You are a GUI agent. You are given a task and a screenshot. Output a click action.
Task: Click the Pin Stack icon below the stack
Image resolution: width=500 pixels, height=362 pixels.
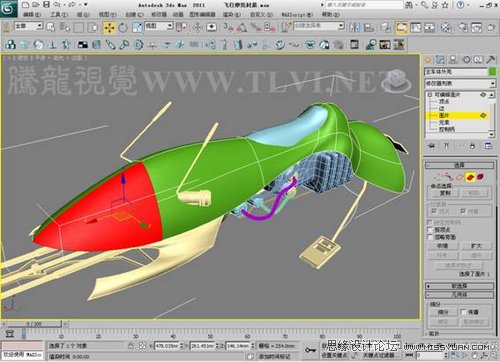click(432, 146)
